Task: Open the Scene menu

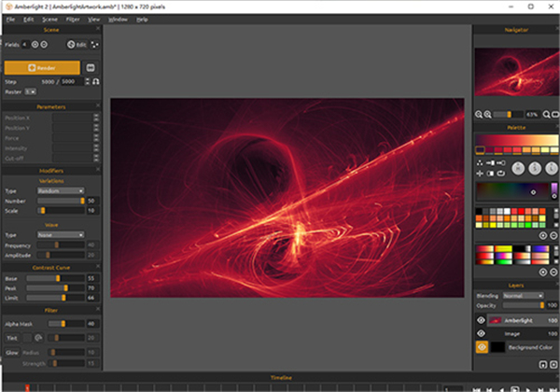Action: click(49, 19)
